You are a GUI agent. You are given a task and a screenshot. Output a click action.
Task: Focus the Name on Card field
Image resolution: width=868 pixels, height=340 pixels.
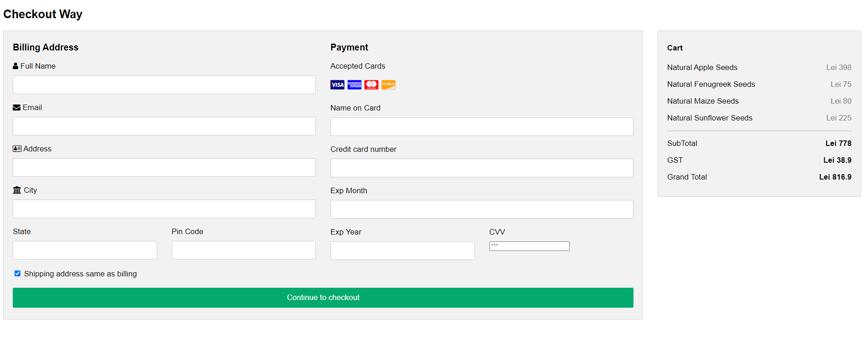(482, 127)
